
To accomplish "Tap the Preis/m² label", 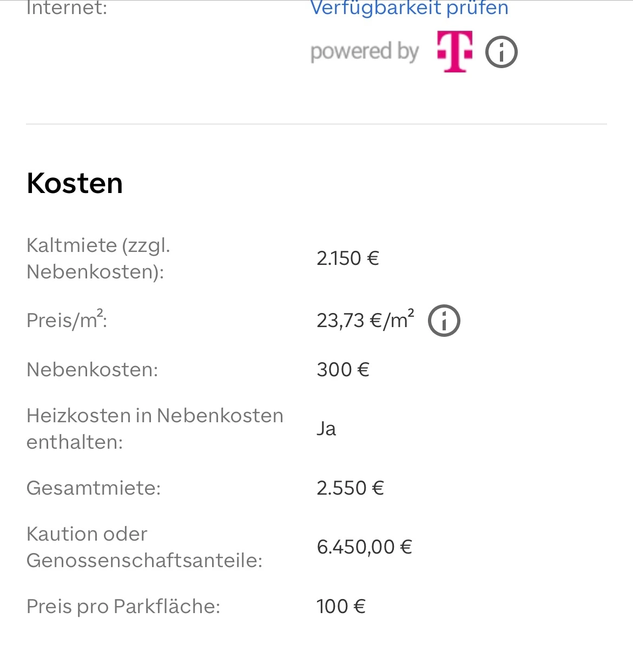I will click(67, 320).
